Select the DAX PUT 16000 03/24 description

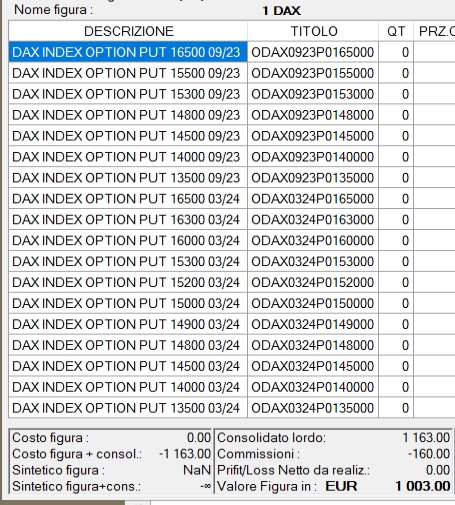tap(128, 241)
